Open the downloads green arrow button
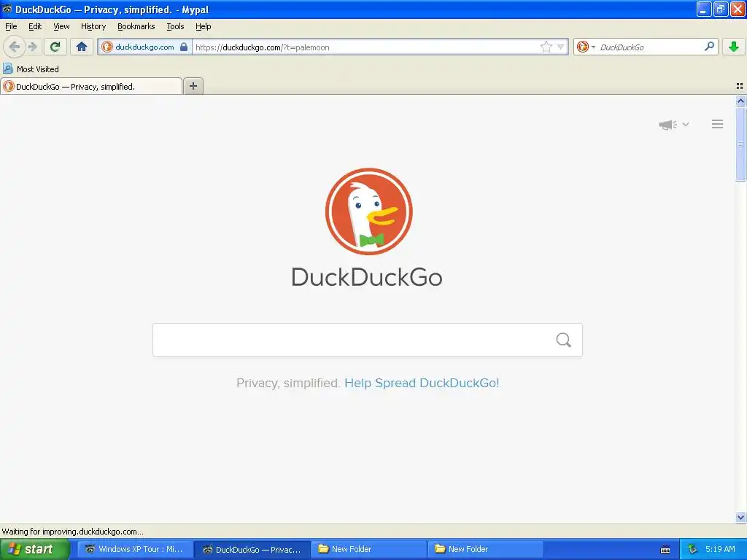Viewport: 747px width, 560px height. tap(733, 47)
